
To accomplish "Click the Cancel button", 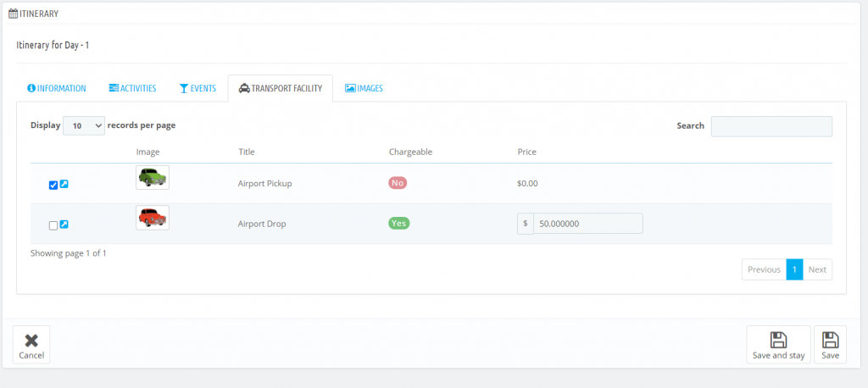I will tap(31, 344).
